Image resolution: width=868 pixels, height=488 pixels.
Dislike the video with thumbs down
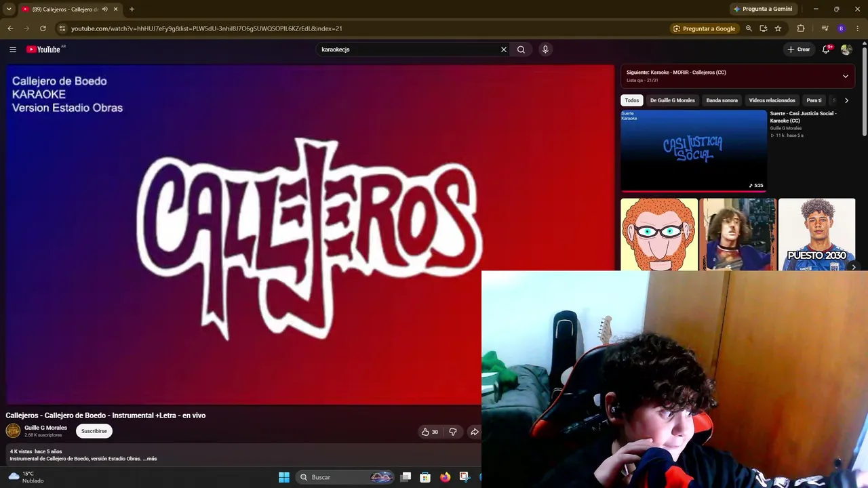(453, 432)
